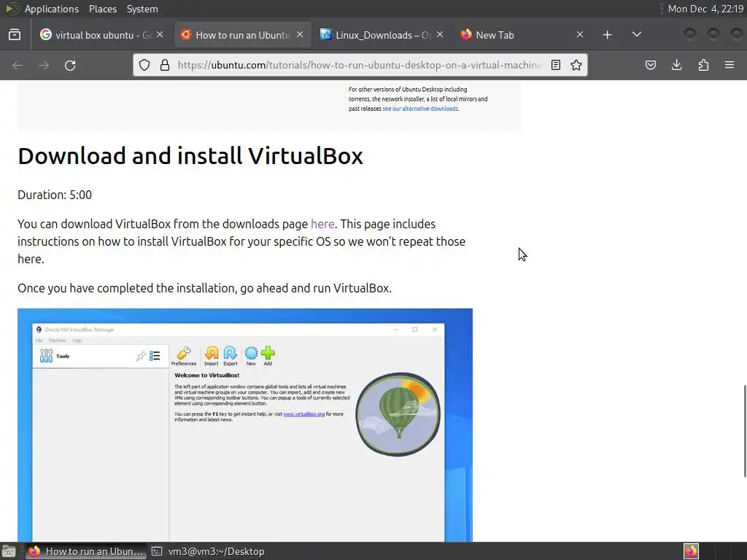747x560 pixels.
Task: Switch to the virtual box ubuntu Google tab
Action: 101,35
